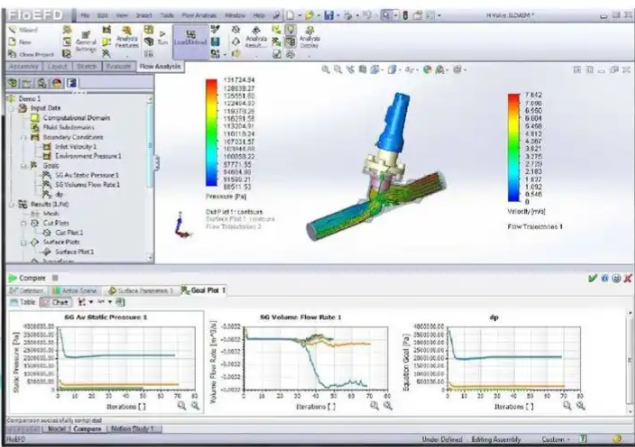Click the green Compare run arrow
Viewport: 635px width, 447px height.
(x=8, y=277)
